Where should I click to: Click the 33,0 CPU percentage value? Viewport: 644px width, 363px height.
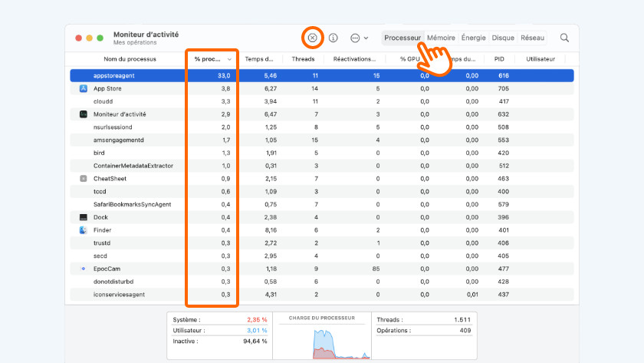[224, 76]
